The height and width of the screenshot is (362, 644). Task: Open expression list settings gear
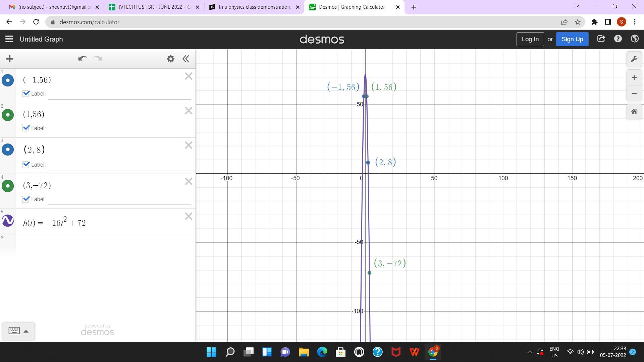[170, 59]
